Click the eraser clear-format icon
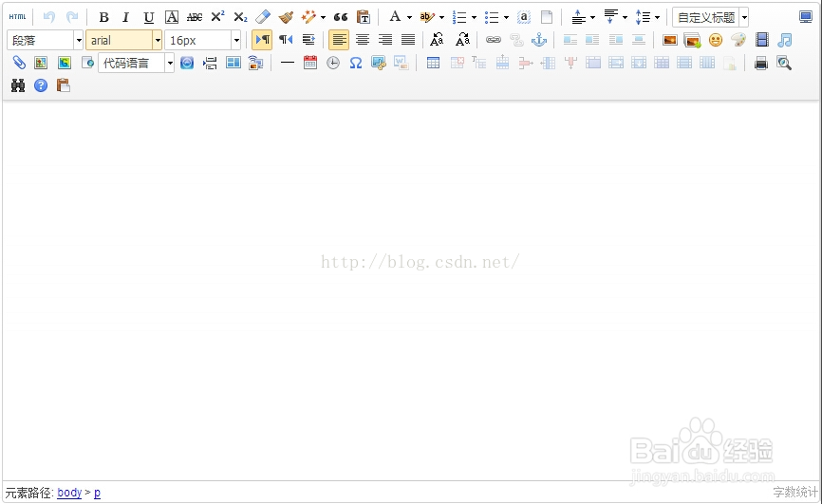Screen dimensions: 822x504 (x=263, y=17)
